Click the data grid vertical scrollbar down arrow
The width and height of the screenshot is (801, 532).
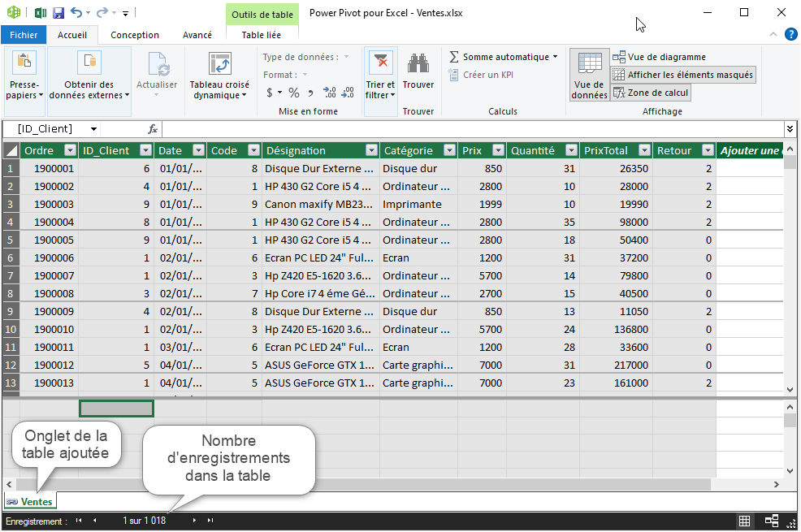[790, 389]
